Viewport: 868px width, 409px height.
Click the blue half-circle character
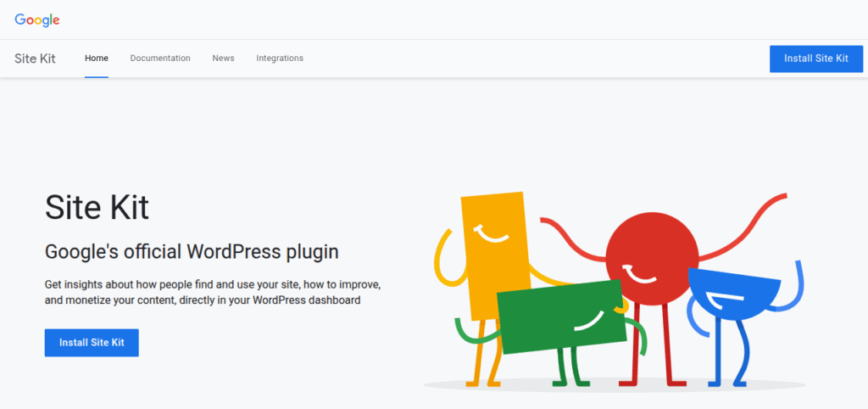tap(733, 294)
